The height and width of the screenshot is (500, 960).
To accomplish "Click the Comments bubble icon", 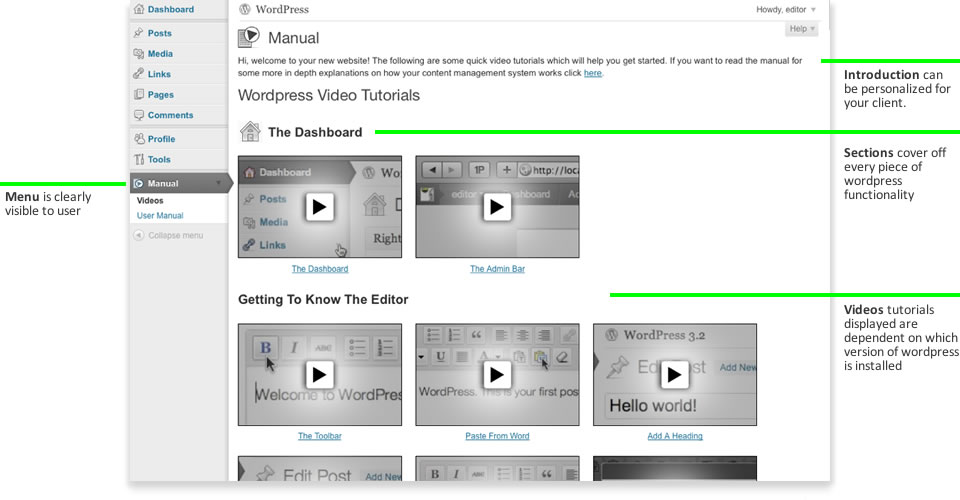I will (139, 115).
